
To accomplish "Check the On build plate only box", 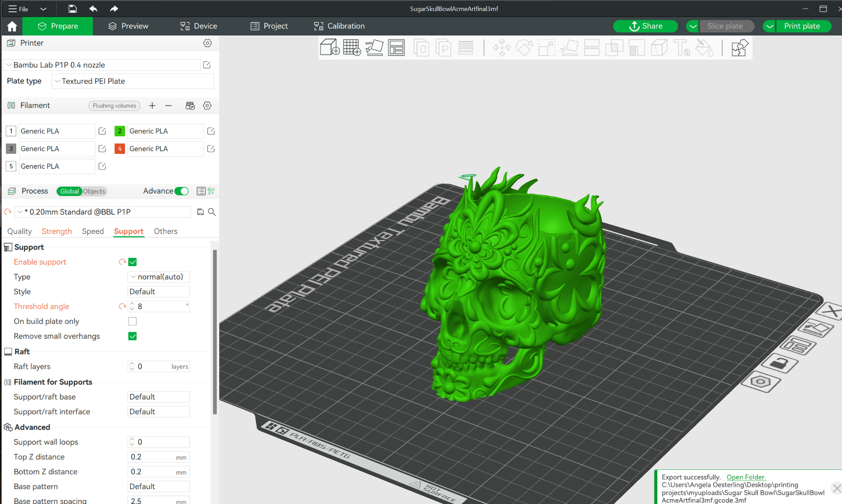I will click(x=132, y=321).
